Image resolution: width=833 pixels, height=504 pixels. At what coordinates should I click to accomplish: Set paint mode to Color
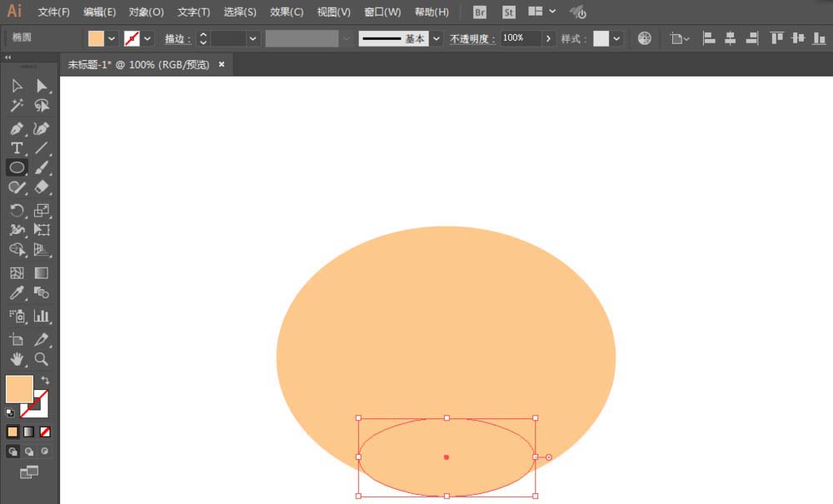(x=12, y=432)
